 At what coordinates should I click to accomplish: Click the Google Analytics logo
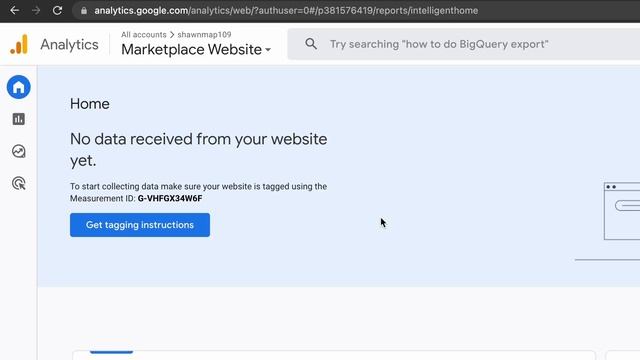tap(19, 44)
